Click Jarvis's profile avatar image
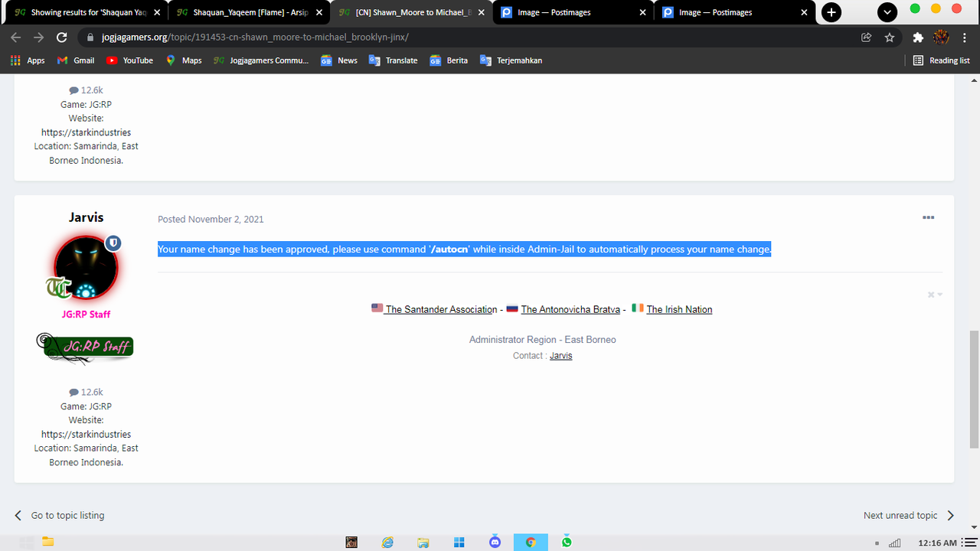This screenshot has height=551, width=980. pyautogui.click(x=86, y=267)
